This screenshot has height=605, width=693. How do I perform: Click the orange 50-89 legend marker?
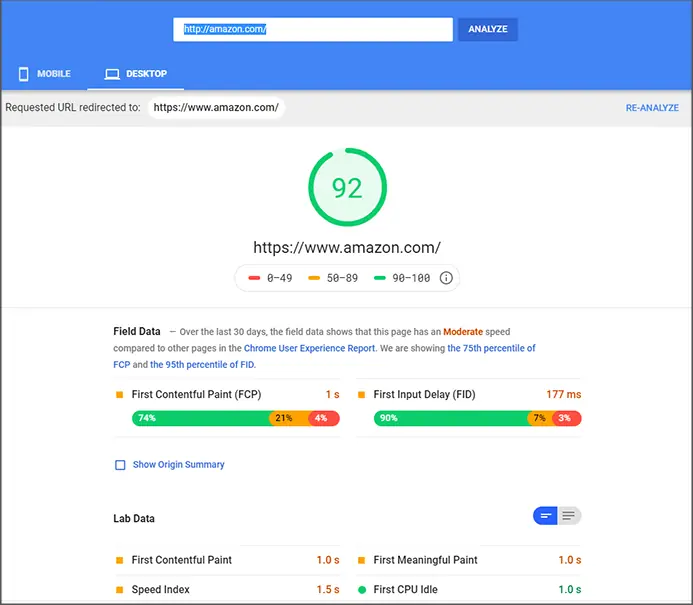(x=314, y=278)
